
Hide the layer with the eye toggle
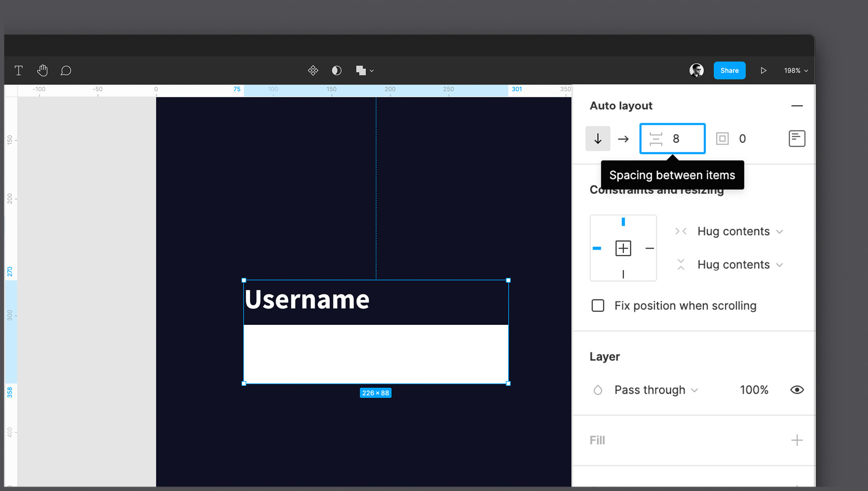[x=797, y=390]
